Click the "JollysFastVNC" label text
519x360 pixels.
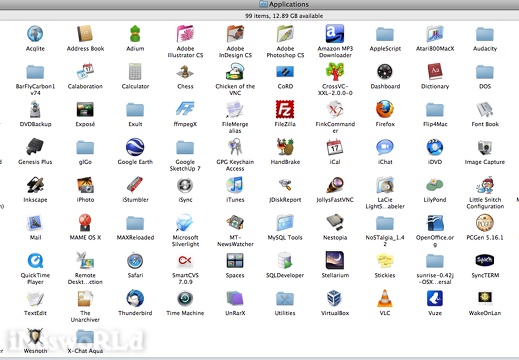335,200
